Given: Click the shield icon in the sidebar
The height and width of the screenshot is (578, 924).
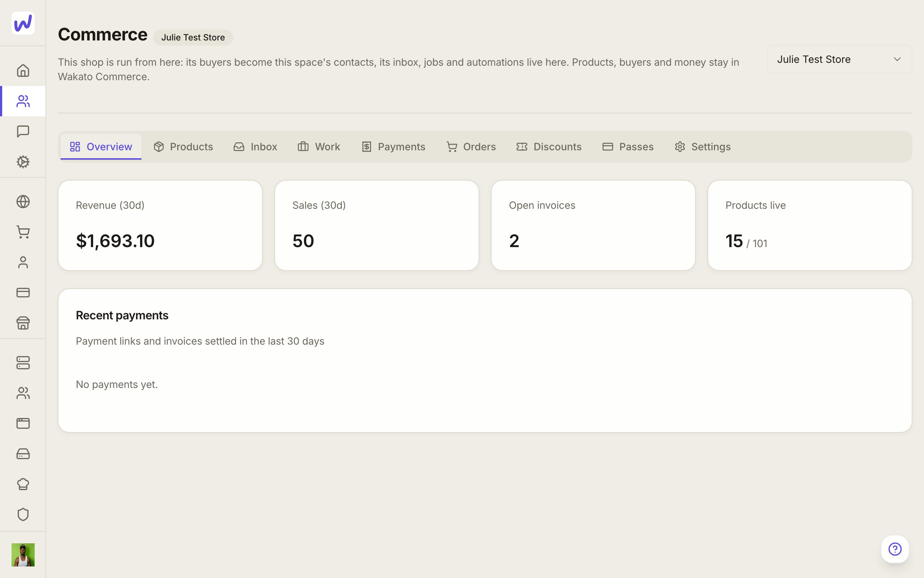Looking at the screenshot, I should [23, 514].
